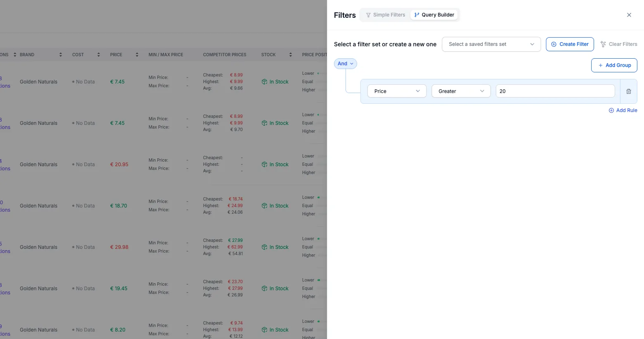
Task: Click stock box icon in € 18.70 row
Action: point(265,206)
